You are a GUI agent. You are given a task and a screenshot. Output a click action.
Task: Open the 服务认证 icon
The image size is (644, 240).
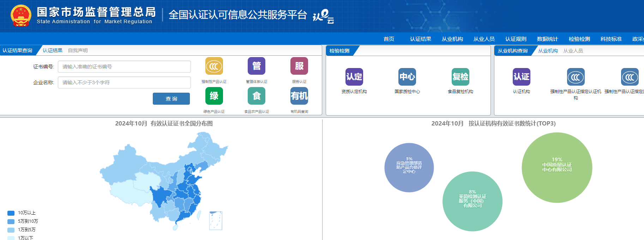(299, 66)
